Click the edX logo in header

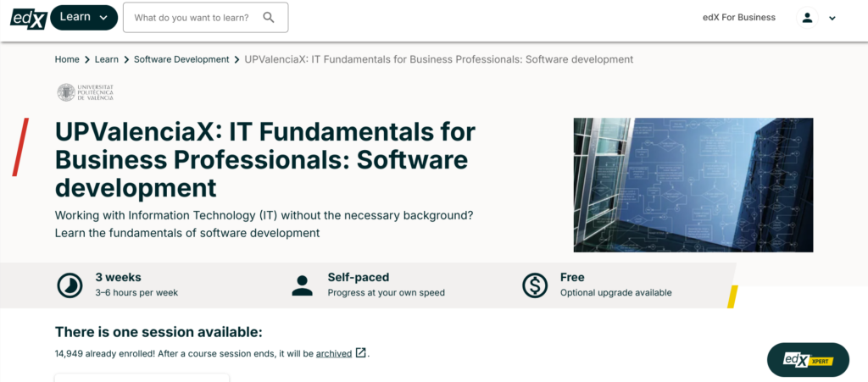click(x=27, y=17)
